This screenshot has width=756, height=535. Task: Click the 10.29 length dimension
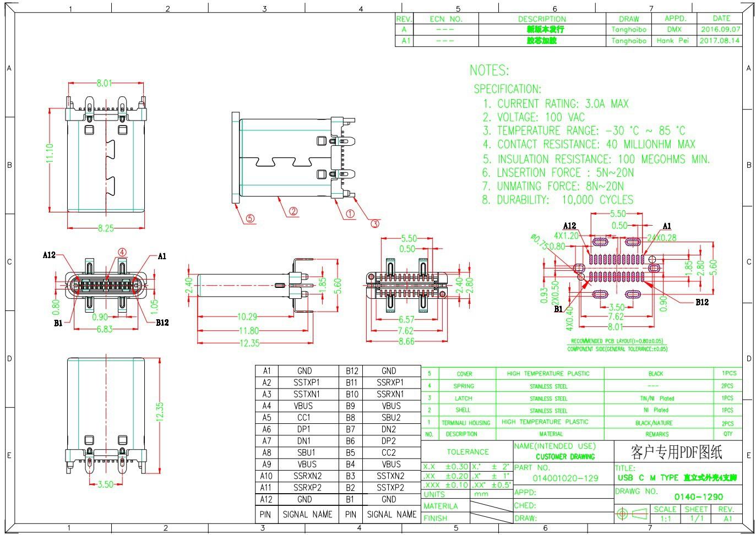[247, 316]
